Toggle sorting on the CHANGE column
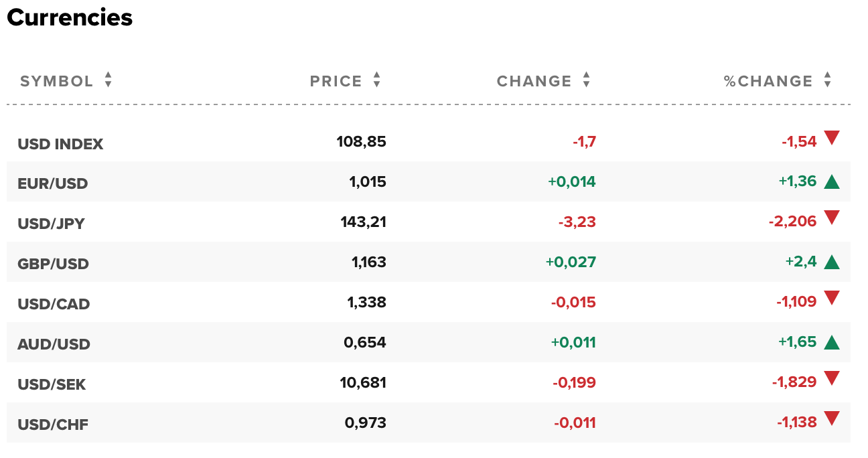 [587, 80]
